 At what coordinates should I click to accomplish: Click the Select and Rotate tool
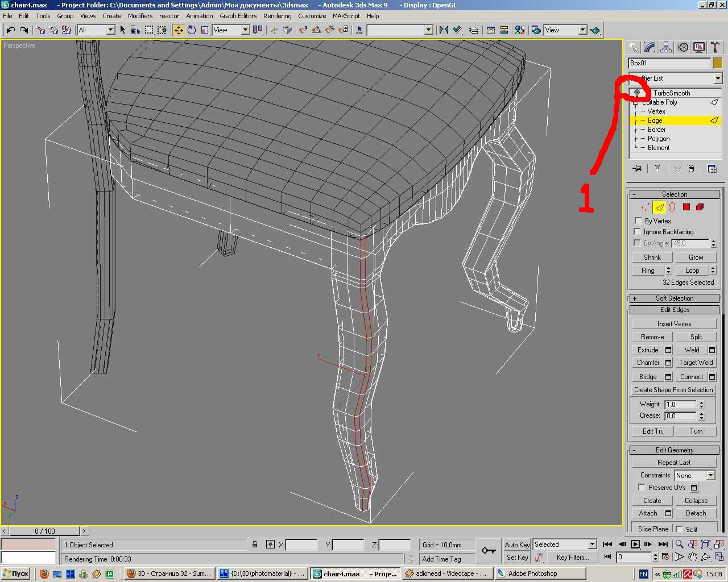click(x=192, y=30)
